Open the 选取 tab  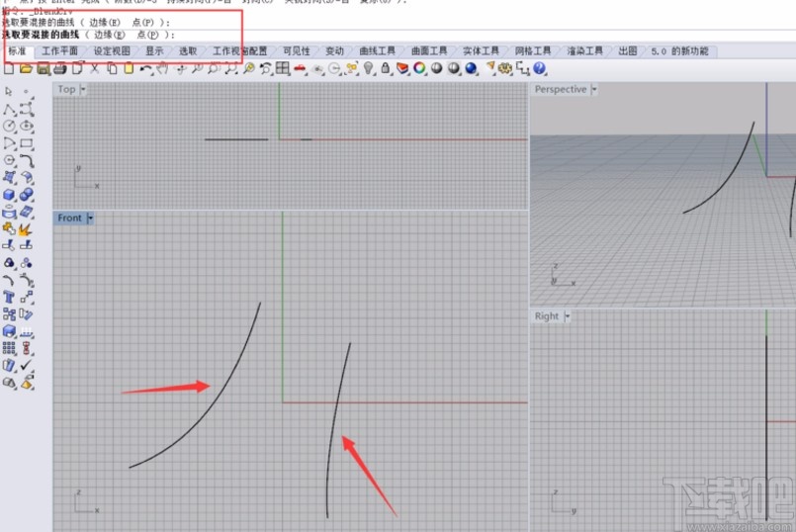pos(187,51)
